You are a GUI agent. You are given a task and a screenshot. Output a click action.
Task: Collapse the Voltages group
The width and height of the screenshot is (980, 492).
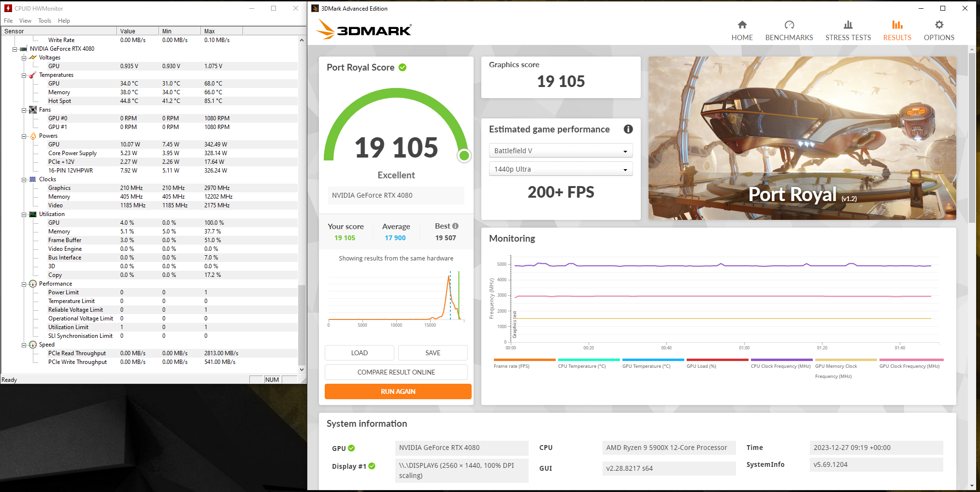[24, 58]
